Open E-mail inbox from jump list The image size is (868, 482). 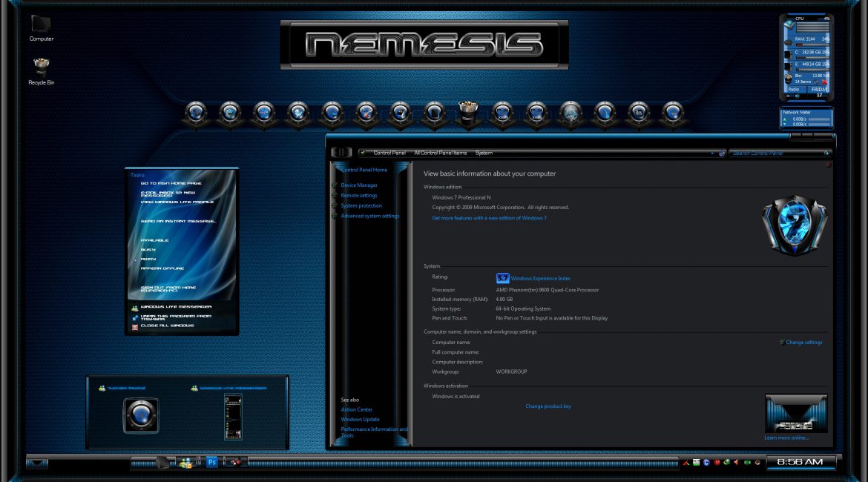(168, 194)
